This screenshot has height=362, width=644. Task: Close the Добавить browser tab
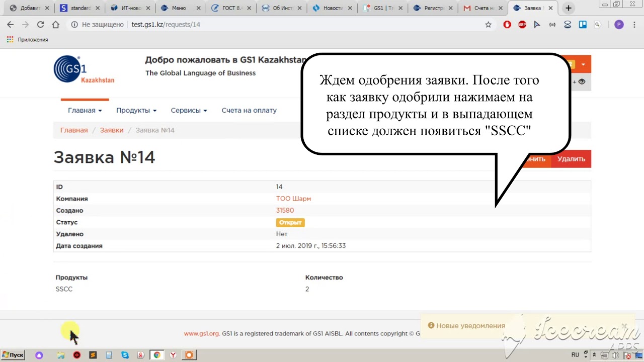pos(47,8)
